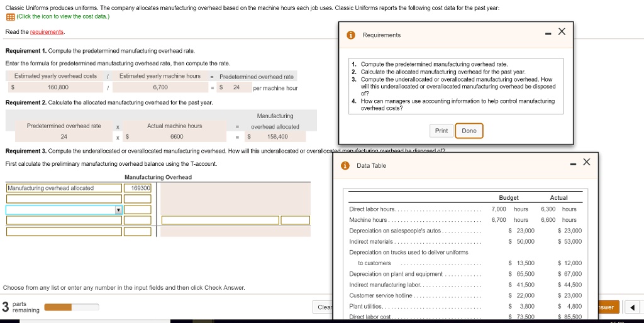Click the overhead allocated value 158,400 field
The height and width of the screenshot is (323, 644).
click(x=277, y=136)
